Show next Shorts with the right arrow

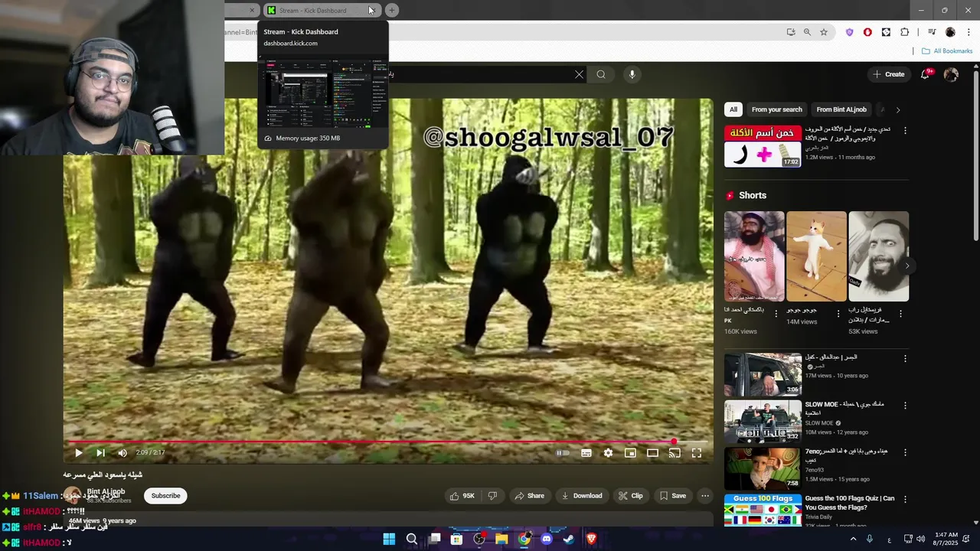(x=907, y=266)
